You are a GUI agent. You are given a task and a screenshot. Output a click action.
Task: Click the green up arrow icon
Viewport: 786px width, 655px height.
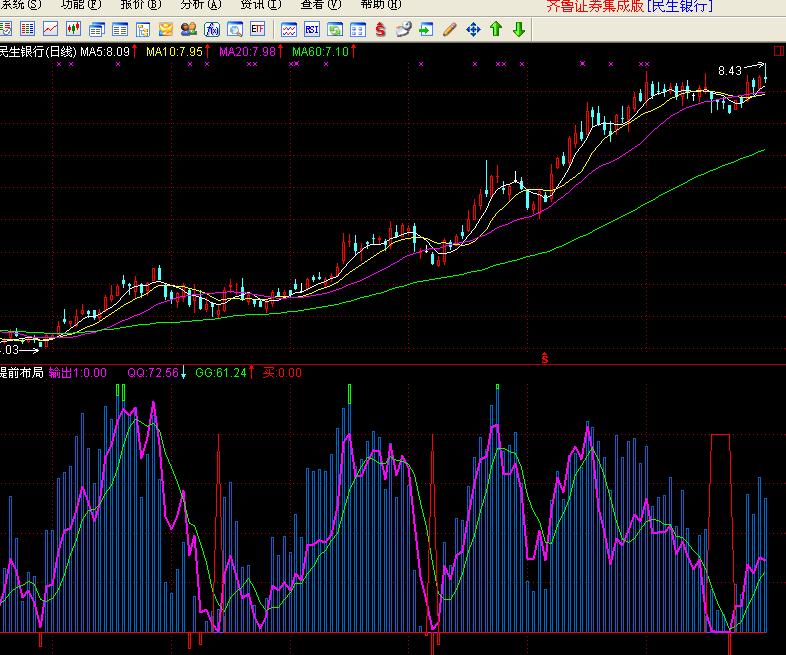coord(496,29)
